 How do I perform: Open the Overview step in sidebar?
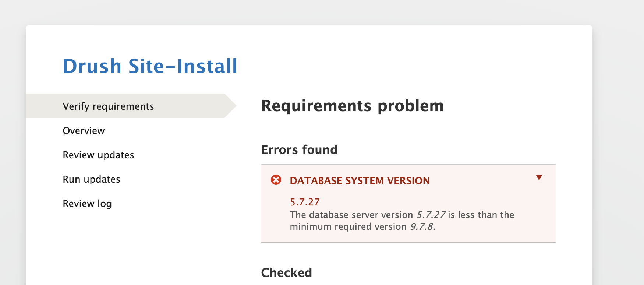coord(84,130)
